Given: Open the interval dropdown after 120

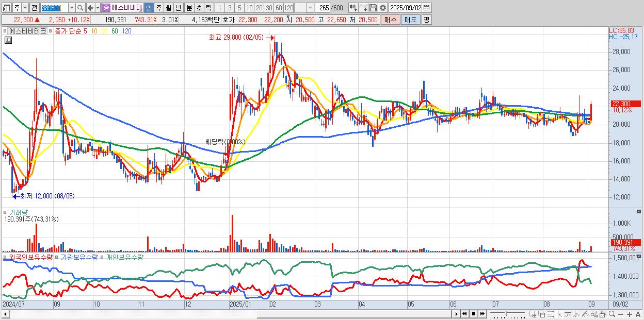Looking at the screenshot, I should pos(310,8).
